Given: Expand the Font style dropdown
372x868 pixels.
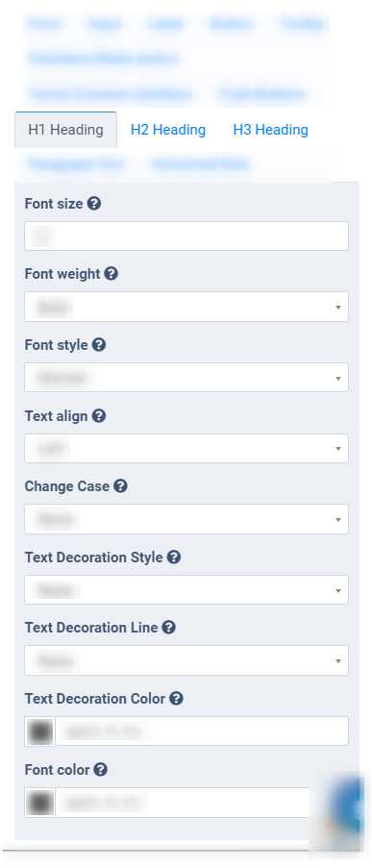Looking at the screenshot, I should 186,378.
